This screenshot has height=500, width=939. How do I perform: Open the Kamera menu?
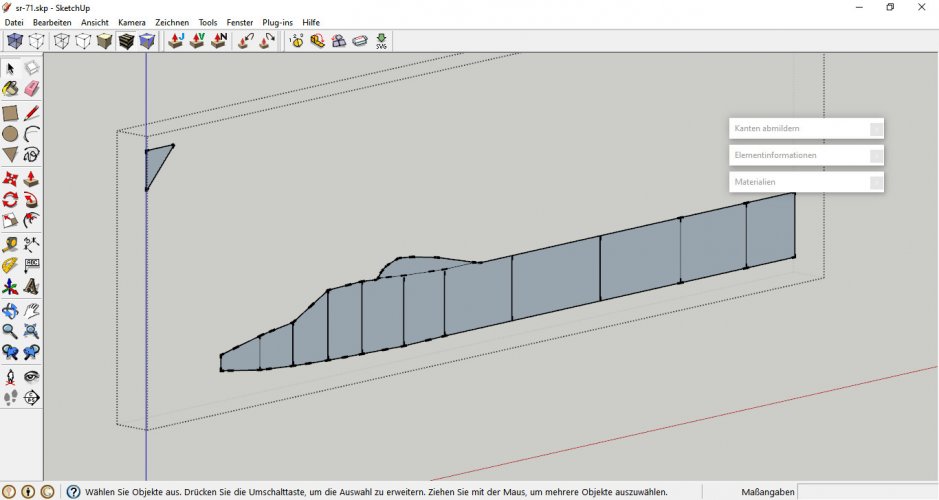tap(131, 22)
